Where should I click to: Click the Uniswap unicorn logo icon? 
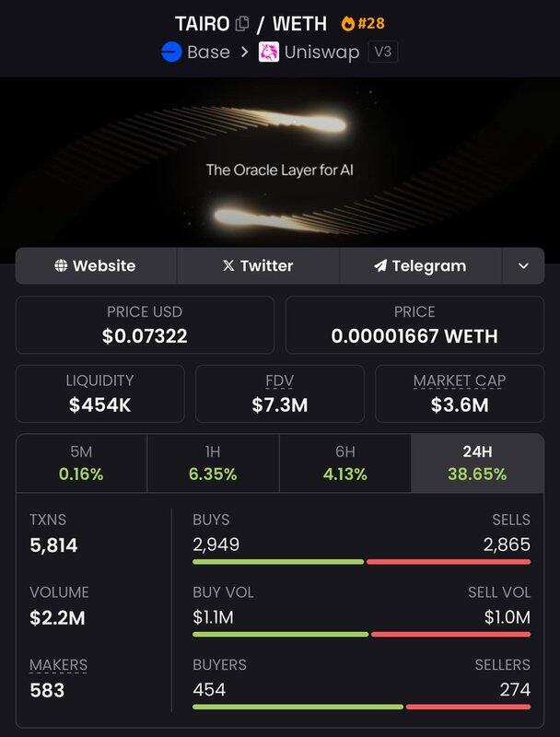pyautogui.click(x=269, y=52)
